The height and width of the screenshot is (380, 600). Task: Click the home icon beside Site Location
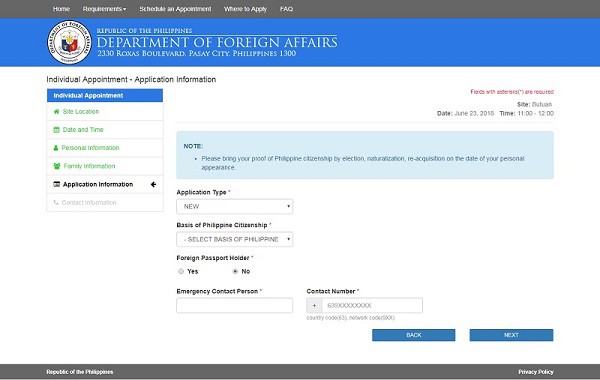click(57, 111)
